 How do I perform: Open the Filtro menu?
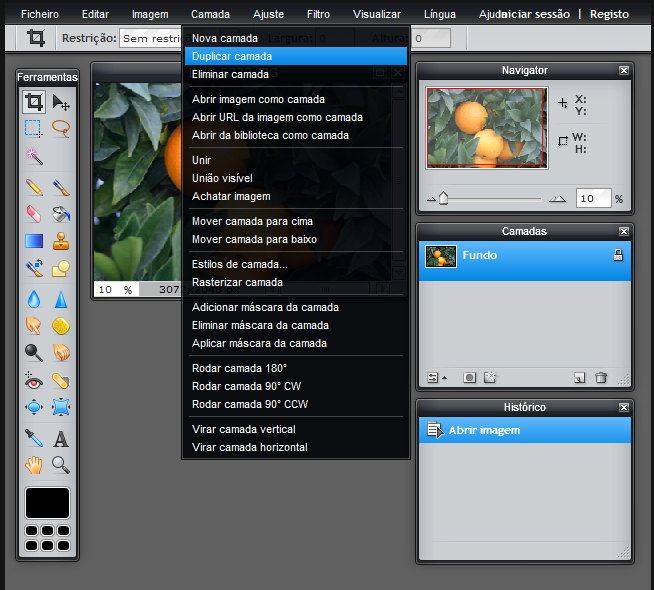[318, 14]
